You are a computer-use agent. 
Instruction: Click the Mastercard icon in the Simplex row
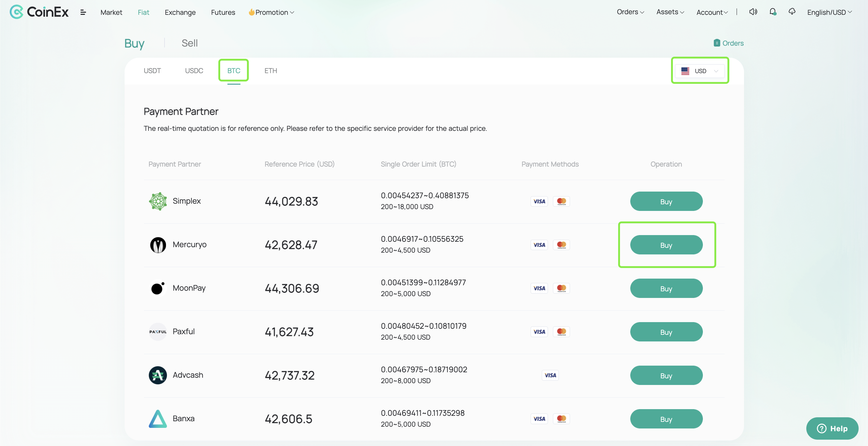[x=561, y=201]
